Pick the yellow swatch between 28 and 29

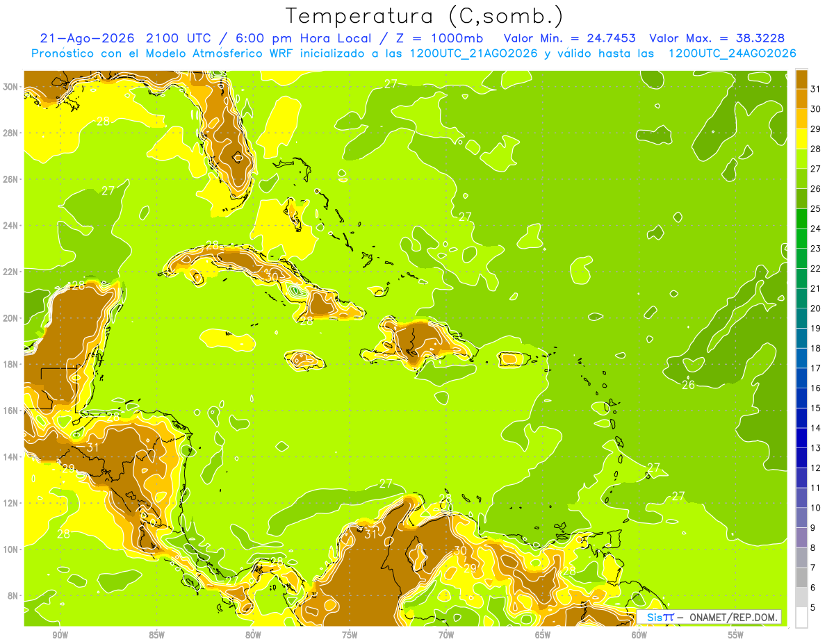801,139
